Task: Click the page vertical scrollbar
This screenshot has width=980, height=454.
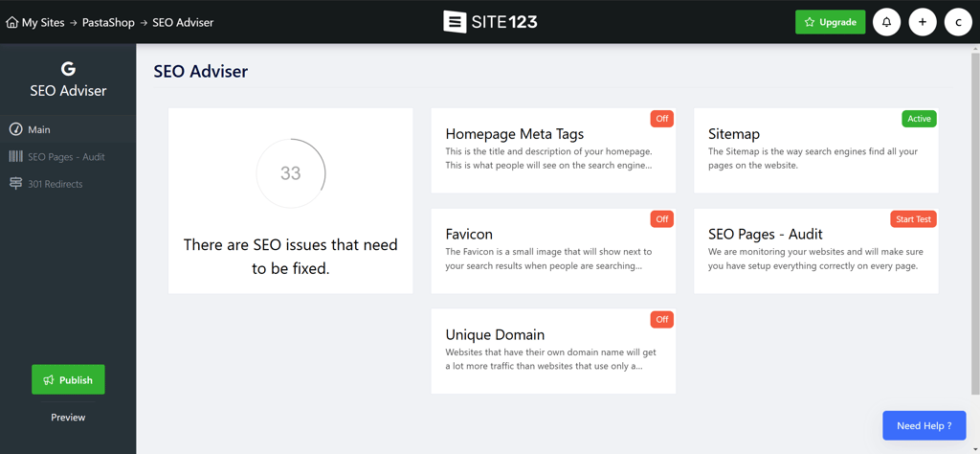Action: click(975, 222)
